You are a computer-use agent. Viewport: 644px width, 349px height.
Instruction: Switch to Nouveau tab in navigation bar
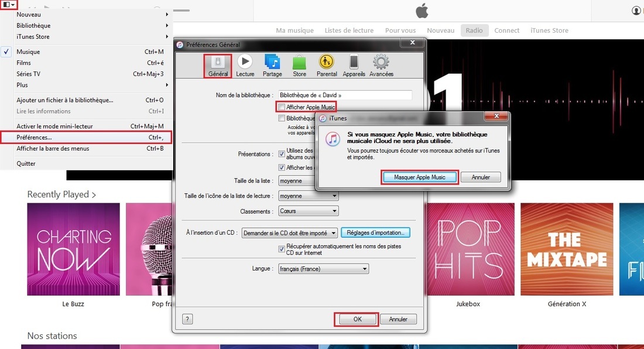pos(441,30)
